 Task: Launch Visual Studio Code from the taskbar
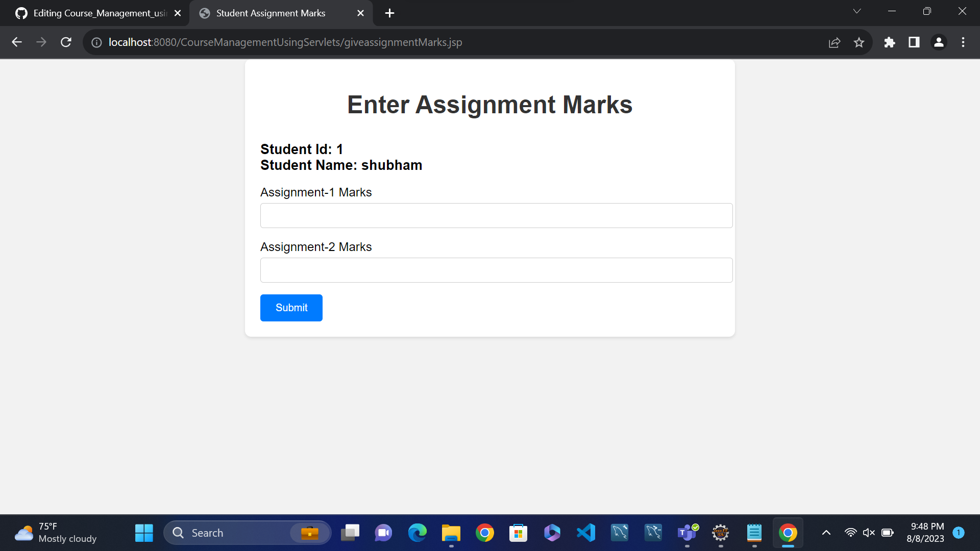point(586,532)
